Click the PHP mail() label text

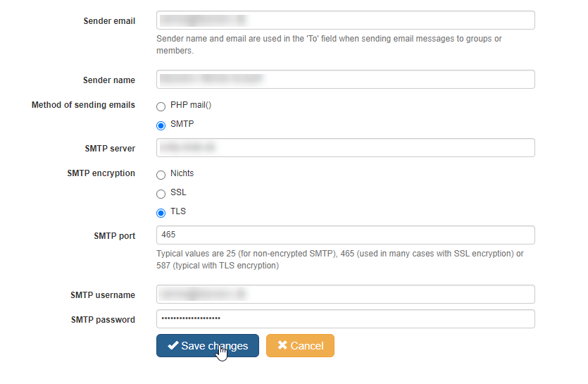pos(191,105)
